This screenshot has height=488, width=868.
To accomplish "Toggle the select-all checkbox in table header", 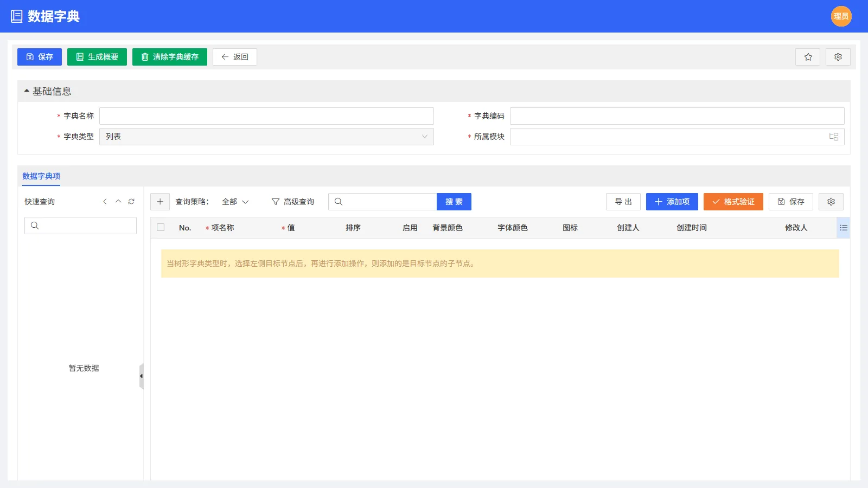I will (161, 228).
